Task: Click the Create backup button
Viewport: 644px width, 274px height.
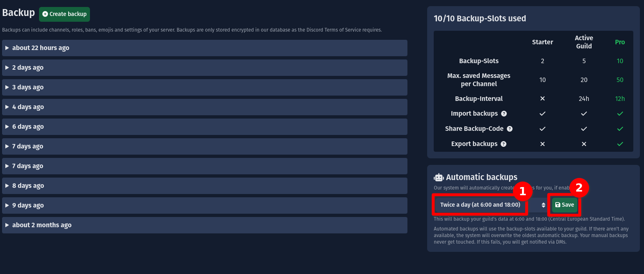Action: point(64,14)
